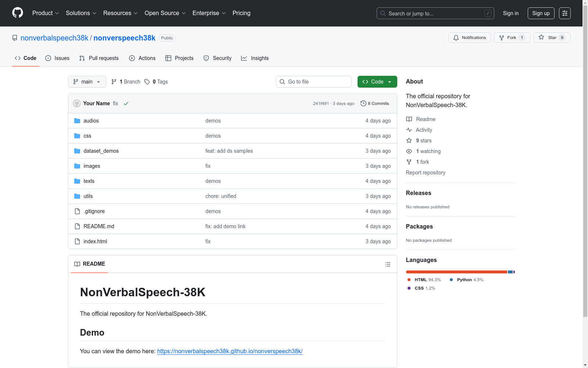Expand the Solutions menu
The width and height of the screenshot is (588, 368).
pos(81,13)
